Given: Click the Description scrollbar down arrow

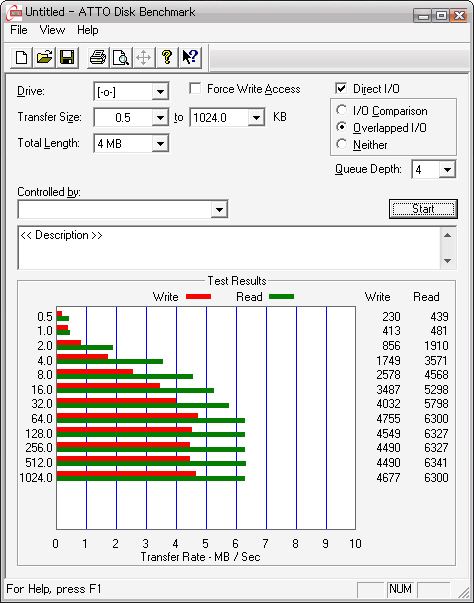Looking at the screenshot, I should (x=447, y=261).
